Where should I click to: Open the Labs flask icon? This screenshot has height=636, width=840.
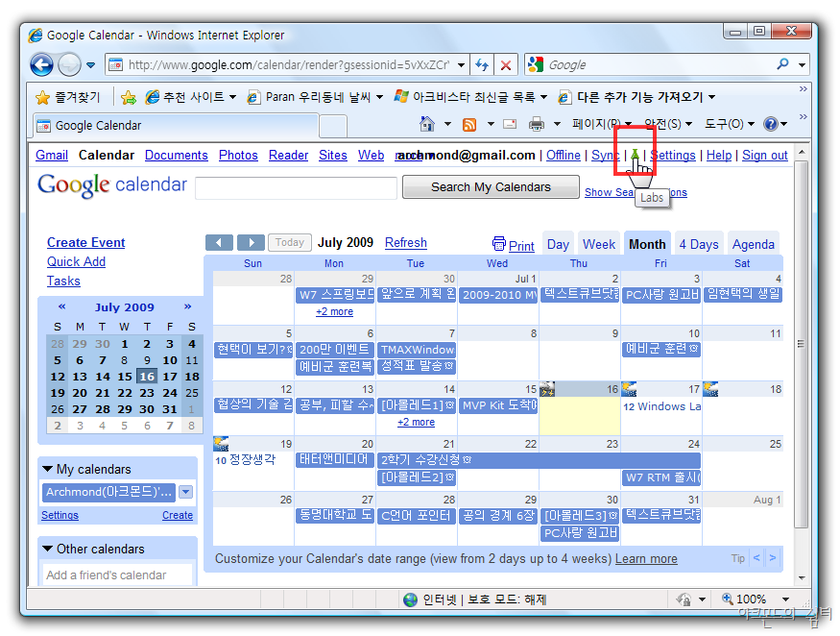coord(635,156)
